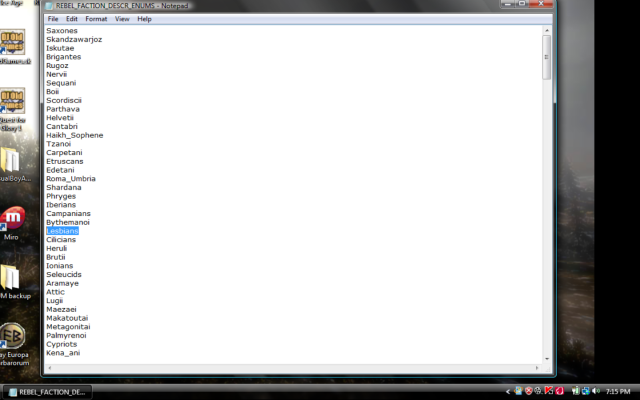The width and height of the screenshot is (640, 400).
Task: Open the View menu
Action: 122,19
